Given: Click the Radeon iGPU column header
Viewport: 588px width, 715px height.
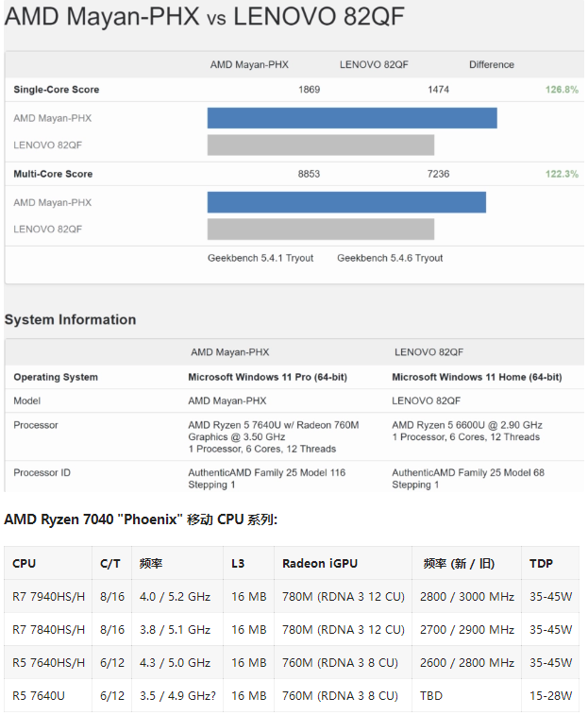Looking at the screenshot, I should (x=322, y=563).
